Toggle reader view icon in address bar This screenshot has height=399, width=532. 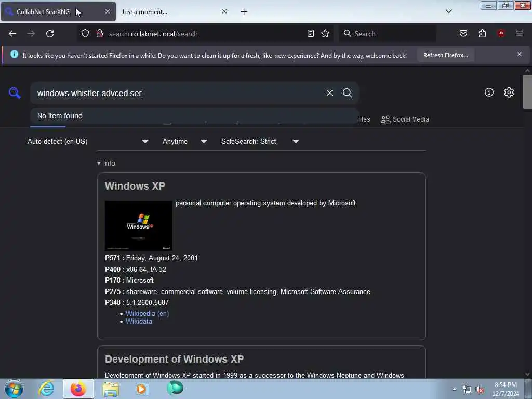tap(311, 34)
